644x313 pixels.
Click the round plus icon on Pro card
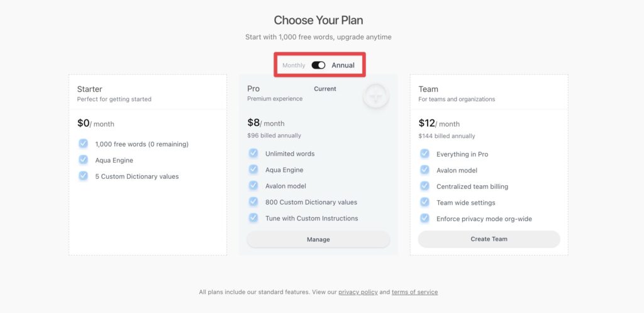point(376,96)
